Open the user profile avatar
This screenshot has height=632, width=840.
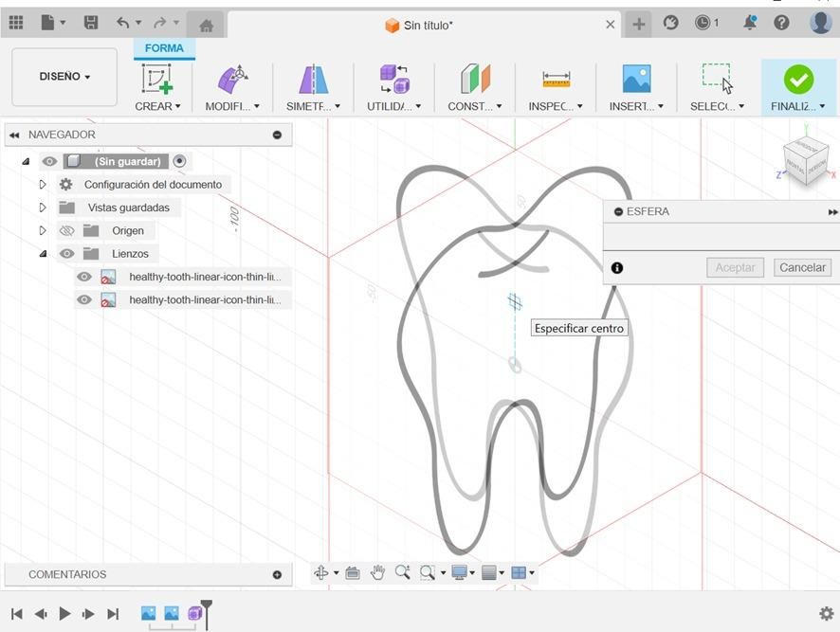[820, 23]
